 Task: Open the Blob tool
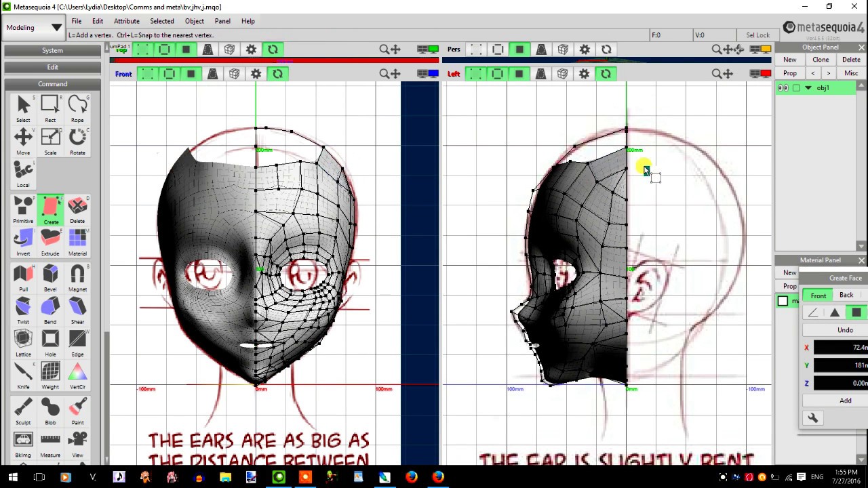pyautogui.click(x=50, y=411)
